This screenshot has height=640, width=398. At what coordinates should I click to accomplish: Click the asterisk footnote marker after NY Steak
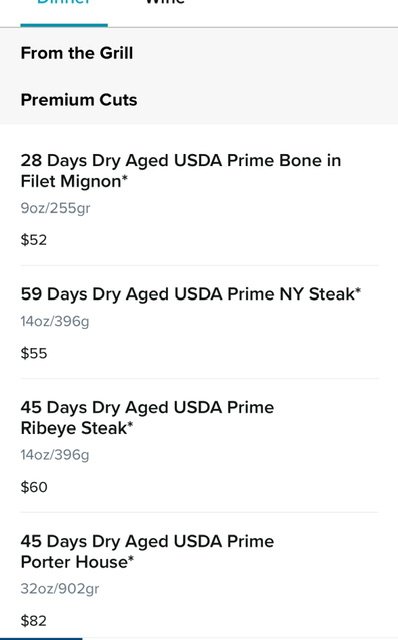tap(358, 289)
